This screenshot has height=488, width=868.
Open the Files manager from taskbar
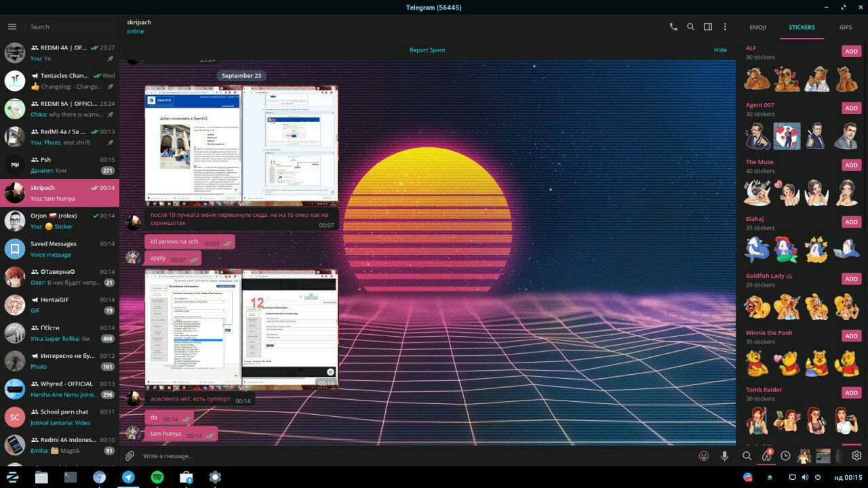click(x=41, y=477)
